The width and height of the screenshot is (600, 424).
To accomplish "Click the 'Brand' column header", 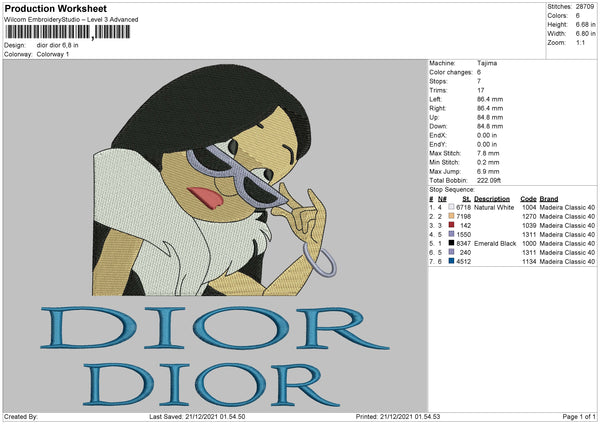I will (549, 199).
